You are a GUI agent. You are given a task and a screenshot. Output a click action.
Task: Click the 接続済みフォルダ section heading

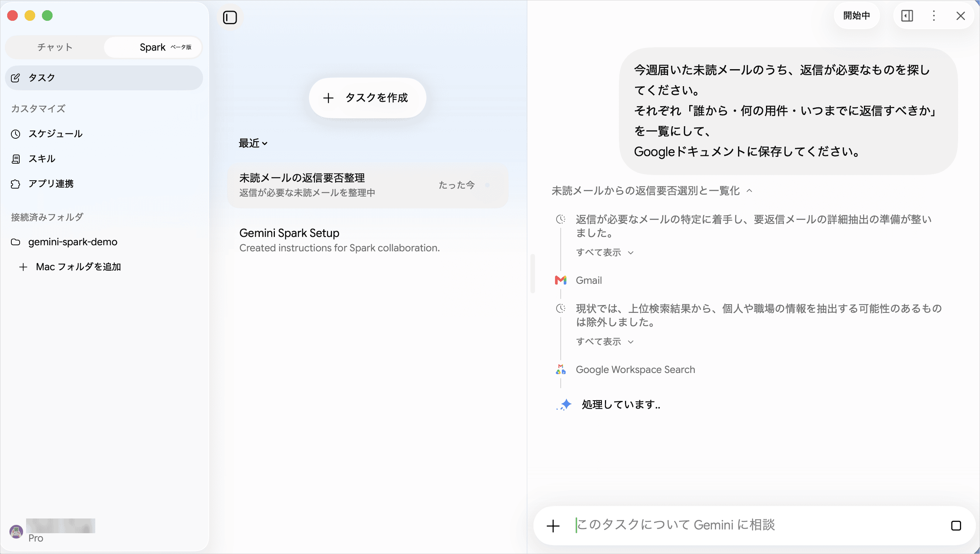pyautogui.click(x=47, y=217)
